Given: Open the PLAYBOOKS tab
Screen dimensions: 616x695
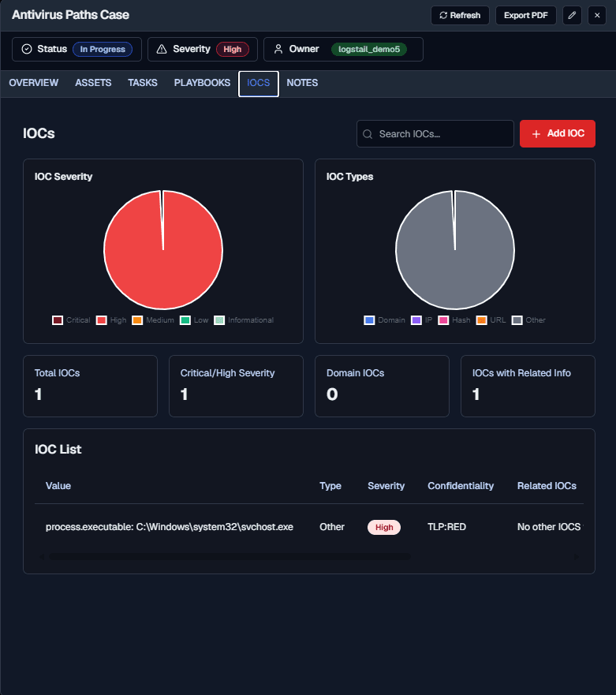Looking at the screenshot, I should [x=202, y=83].
